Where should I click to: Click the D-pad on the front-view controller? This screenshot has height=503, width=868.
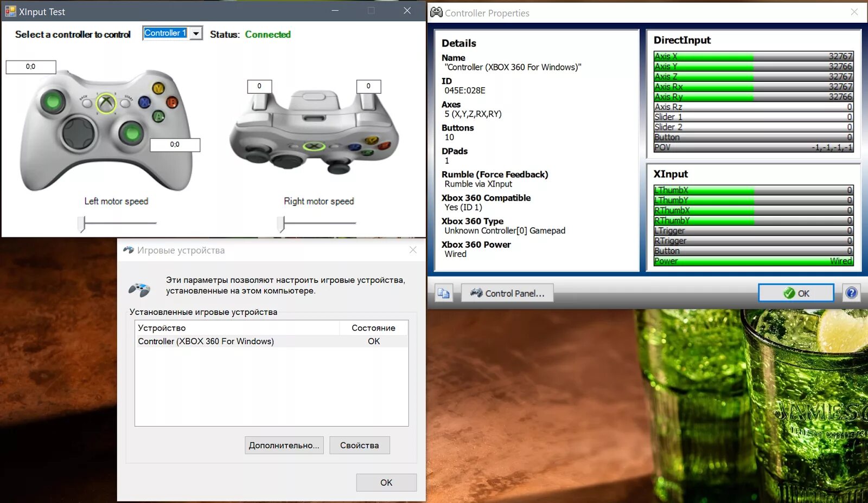point(79,132)
